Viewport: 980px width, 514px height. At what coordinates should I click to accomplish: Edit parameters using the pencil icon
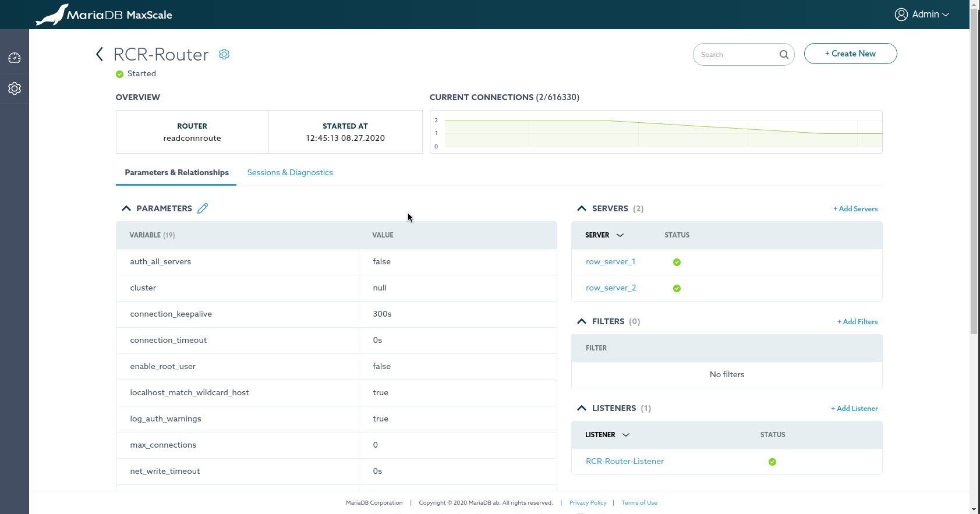(203, 208)
